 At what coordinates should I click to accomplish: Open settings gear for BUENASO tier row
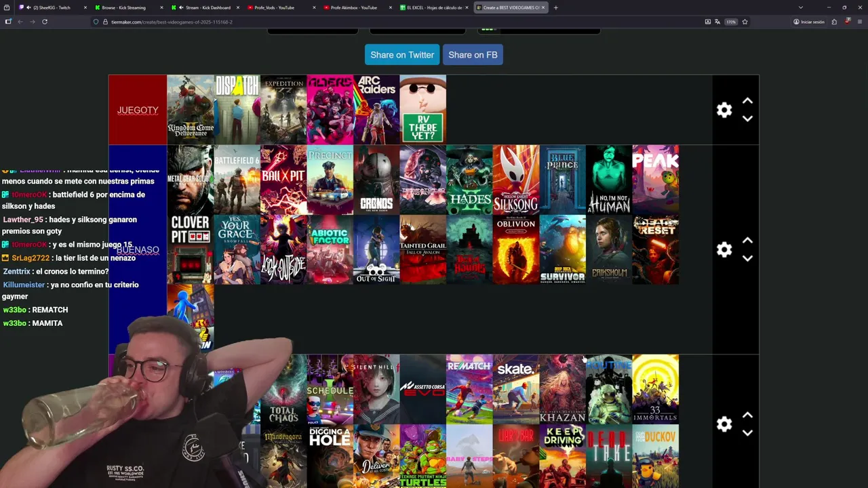pyautogui.click(x=724, y=249)
